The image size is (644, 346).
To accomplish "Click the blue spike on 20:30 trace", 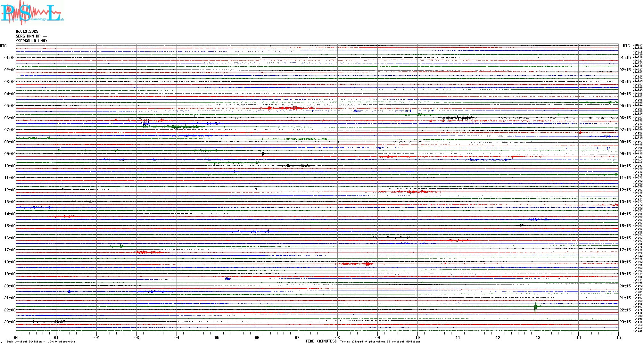I will [x=69, y=292].
